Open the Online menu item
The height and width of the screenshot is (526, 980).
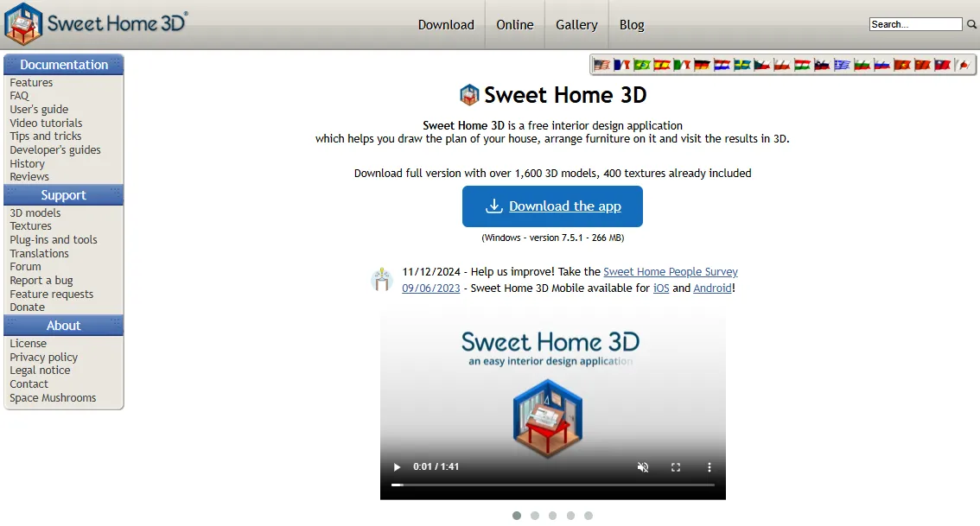[x=514, y=25]
